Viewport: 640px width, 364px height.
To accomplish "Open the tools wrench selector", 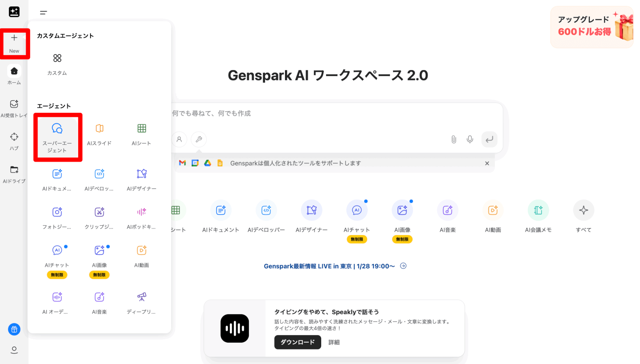I will pos(199,139).
